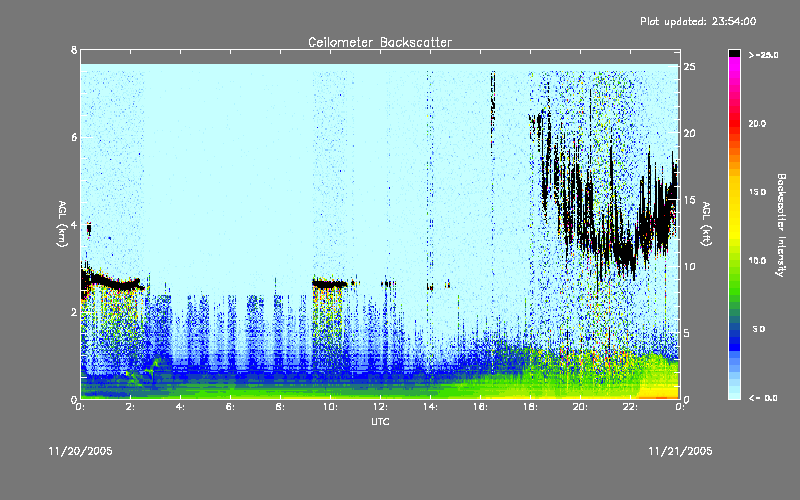Click the small black patch at 4 km near 0 UTC

(89, 229)
